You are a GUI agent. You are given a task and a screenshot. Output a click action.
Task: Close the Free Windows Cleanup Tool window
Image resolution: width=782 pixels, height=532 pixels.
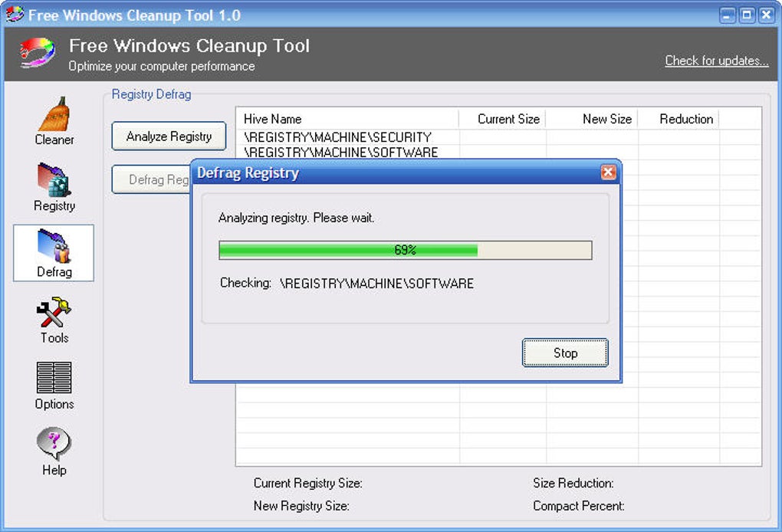click(x=766, y=15)
